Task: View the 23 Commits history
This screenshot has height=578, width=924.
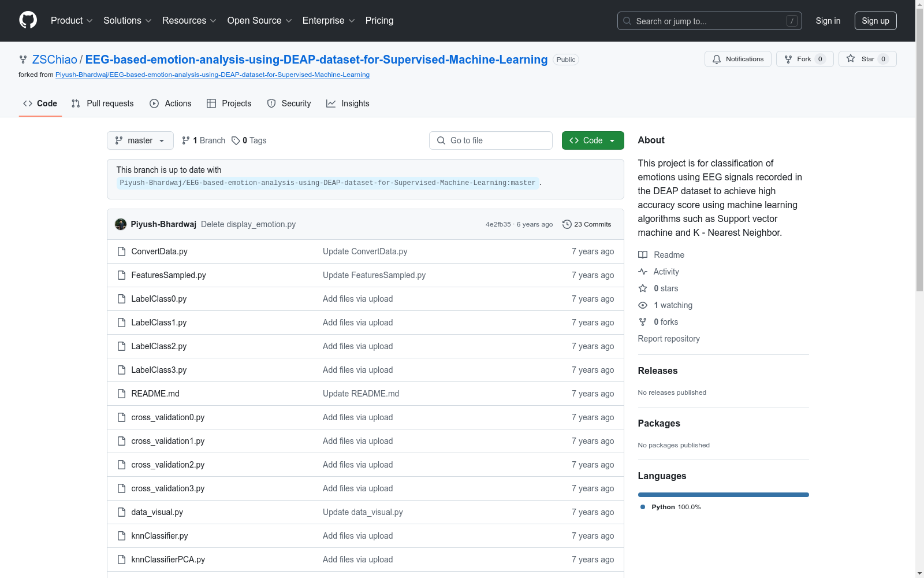Action: (x=587, y=224)
